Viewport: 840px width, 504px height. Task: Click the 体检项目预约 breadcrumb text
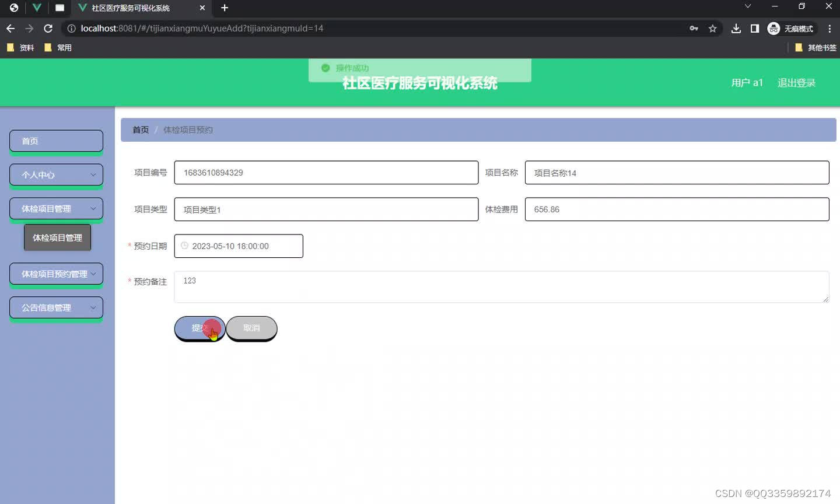(188, 129)
